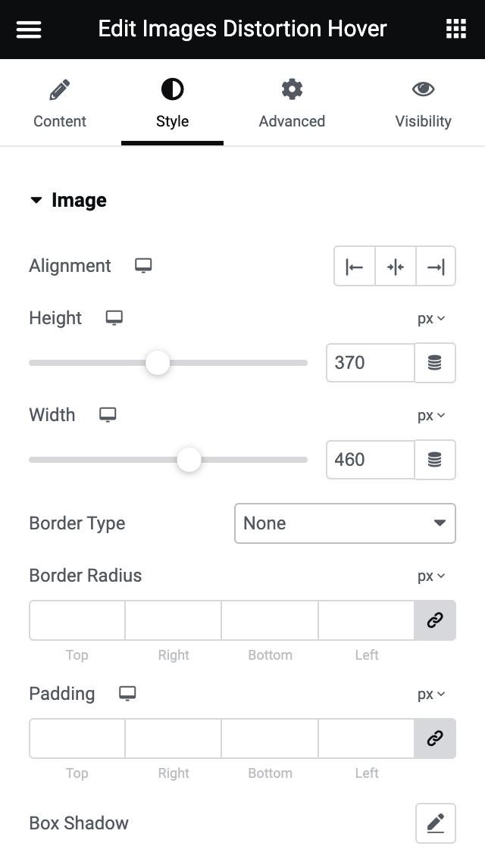Switch to the Advanced tab
This screenshot has width=485, height=868.
coord(292,105)
